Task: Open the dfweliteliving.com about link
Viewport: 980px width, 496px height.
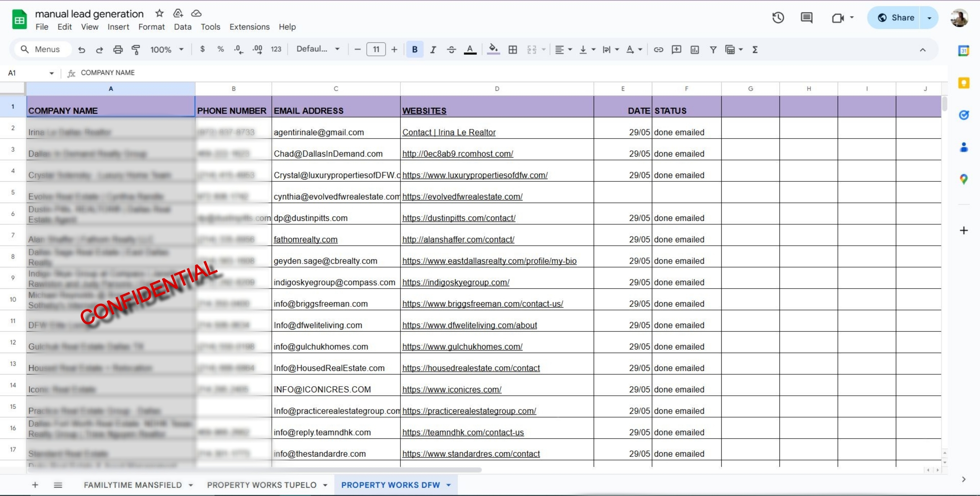Action: point(469,325)
